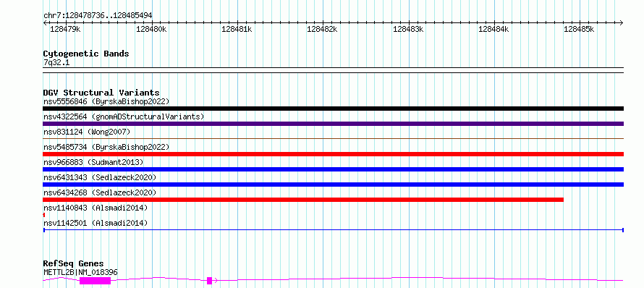Click the nsv5556846 (ByrskaBishop2022) label
The image size is (644, 288).
pos(106,101)
